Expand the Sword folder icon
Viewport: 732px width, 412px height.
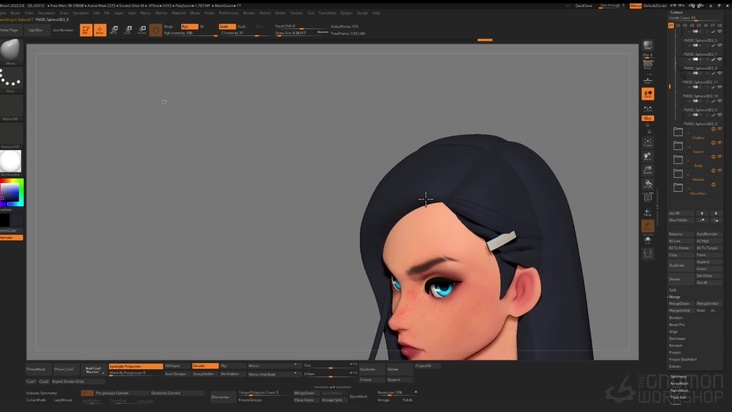point(678,146)
